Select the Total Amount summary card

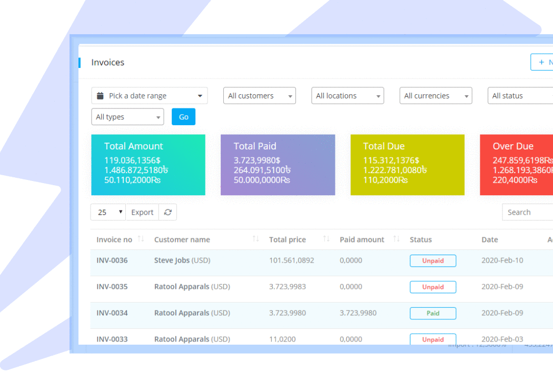[148, 165]
